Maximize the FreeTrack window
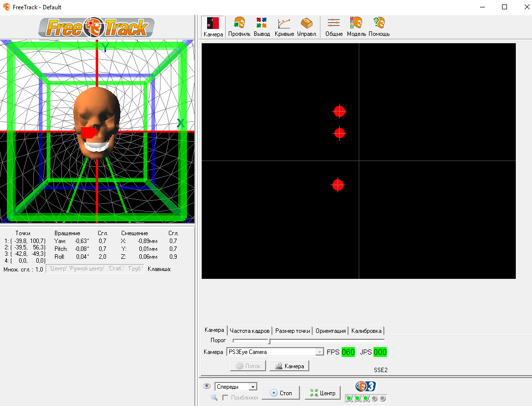The image size is (532, 406). click(505, 7)
